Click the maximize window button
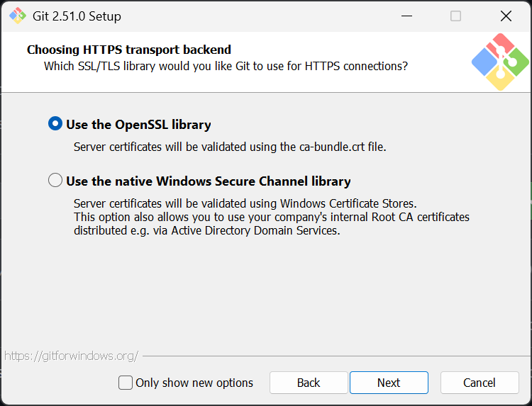This screenshot has width=532, height=406. (456, 16)
